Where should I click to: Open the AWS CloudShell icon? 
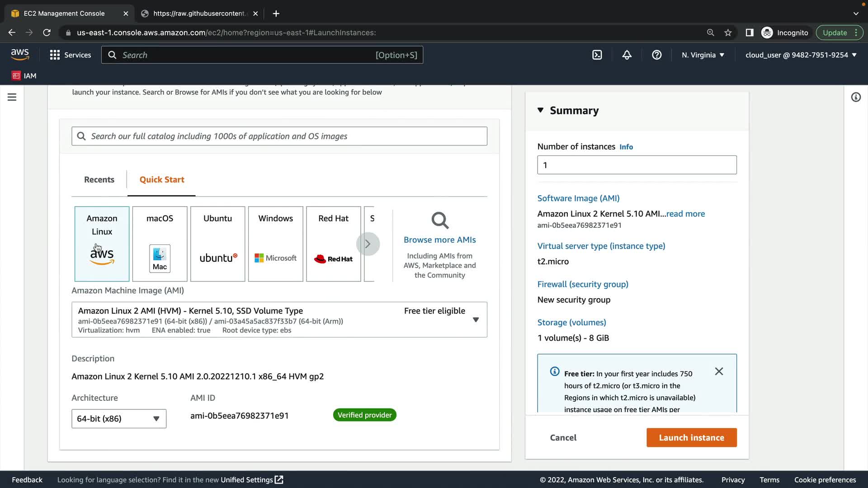[597, 55]
